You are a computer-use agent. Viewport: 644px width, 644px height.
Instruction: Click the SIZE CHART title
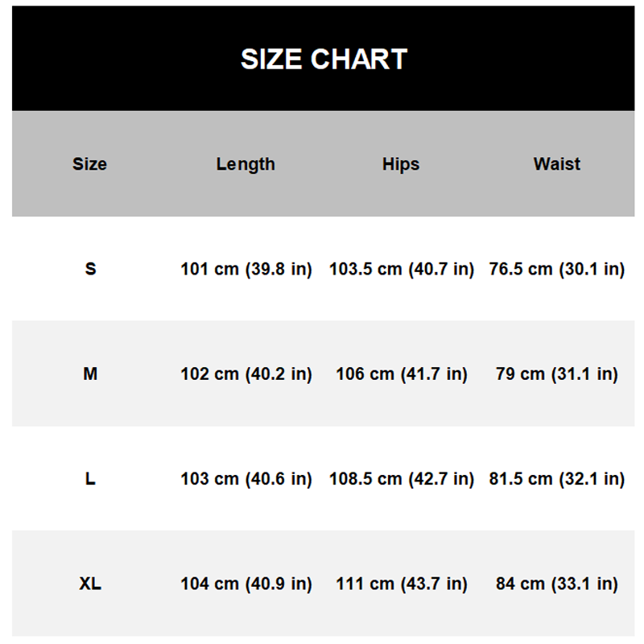tap(324, 59)
